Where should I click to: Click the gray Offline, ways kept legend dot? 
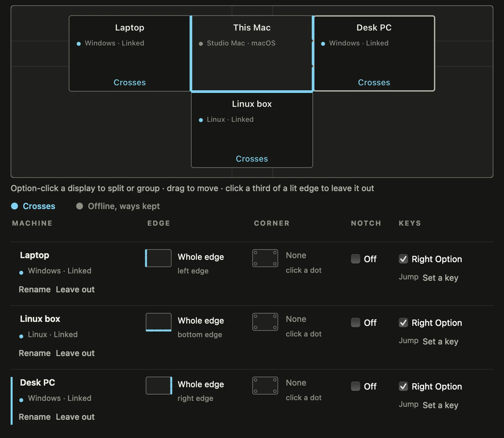(79, 206)
